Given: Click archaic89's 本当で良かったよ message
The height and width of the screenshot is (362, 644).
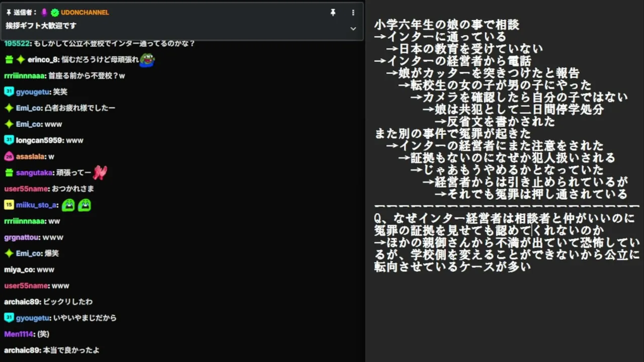Looking at the screenshot, I should coord(51,350).
